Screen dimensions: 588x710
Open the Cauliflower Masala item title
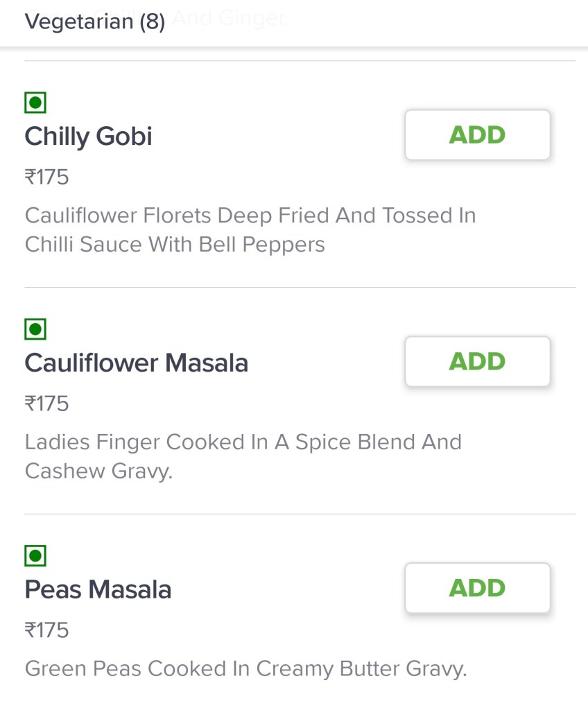click(x=136, y=363)
